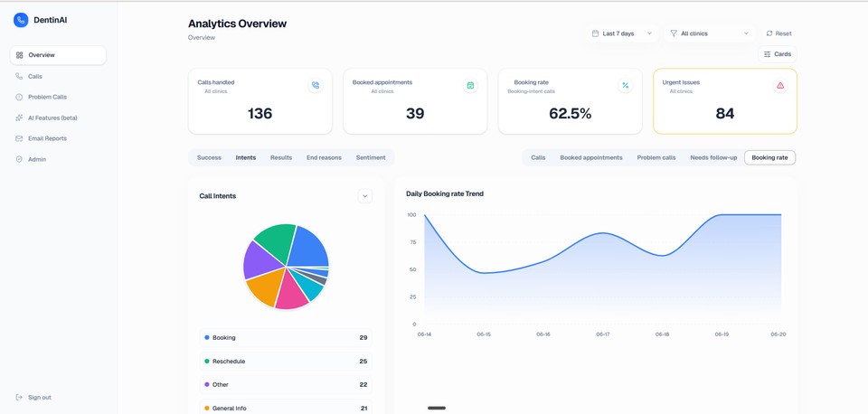Viewport: 868px width, 414px height.
Task: Switch to the Success tab
Action: 209,158
